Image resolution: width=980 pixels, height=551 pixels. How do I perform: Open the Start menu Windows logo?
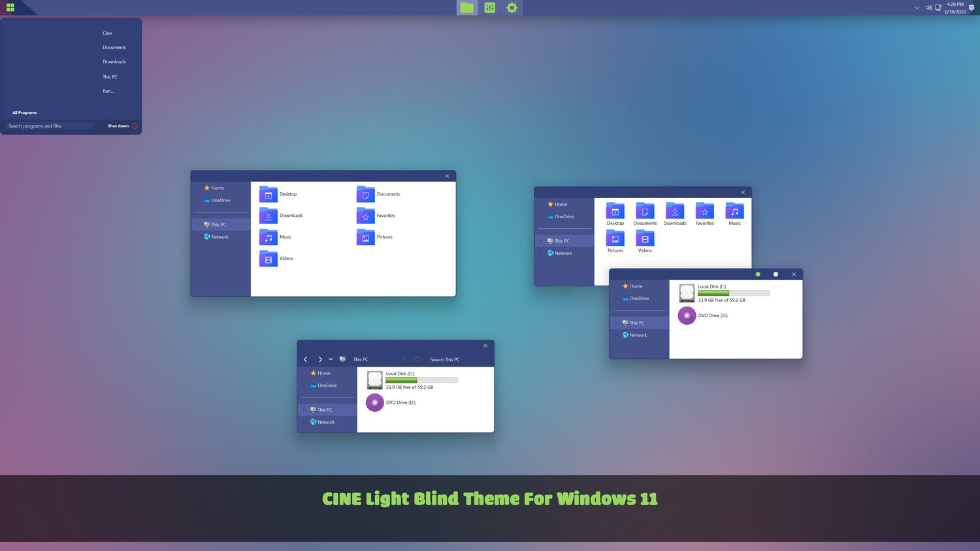[x=10, y=7]
